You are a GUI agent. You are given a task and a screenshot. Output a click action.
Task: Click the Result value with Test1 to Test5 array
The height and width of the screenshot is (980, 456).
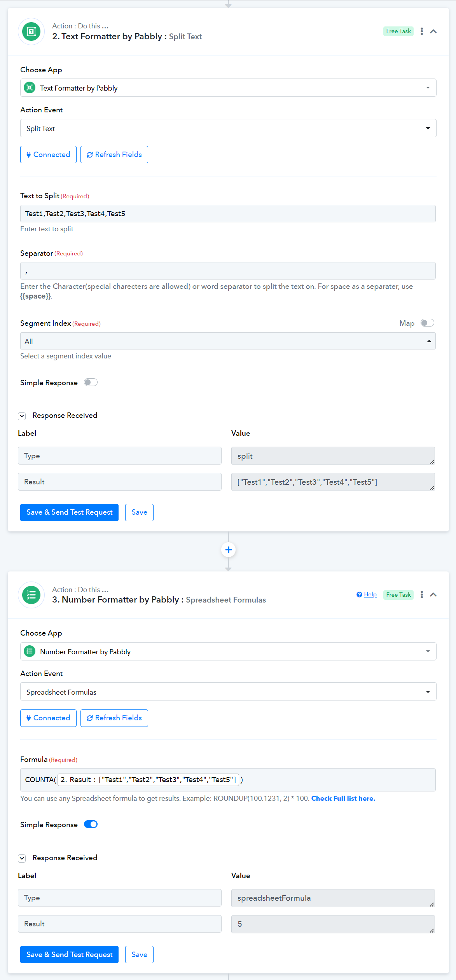click(333, 482)
